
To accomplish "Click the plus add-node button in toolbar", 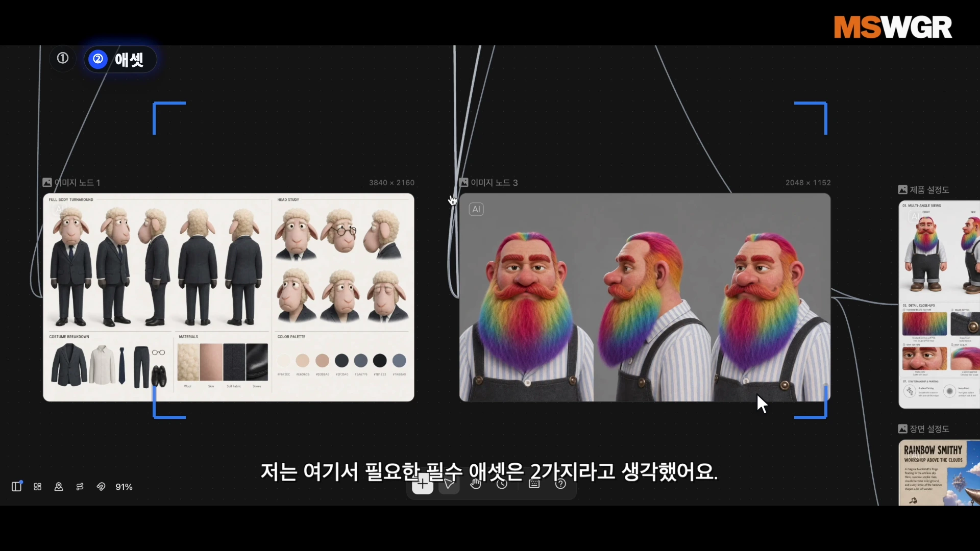I will coord(423,484).
